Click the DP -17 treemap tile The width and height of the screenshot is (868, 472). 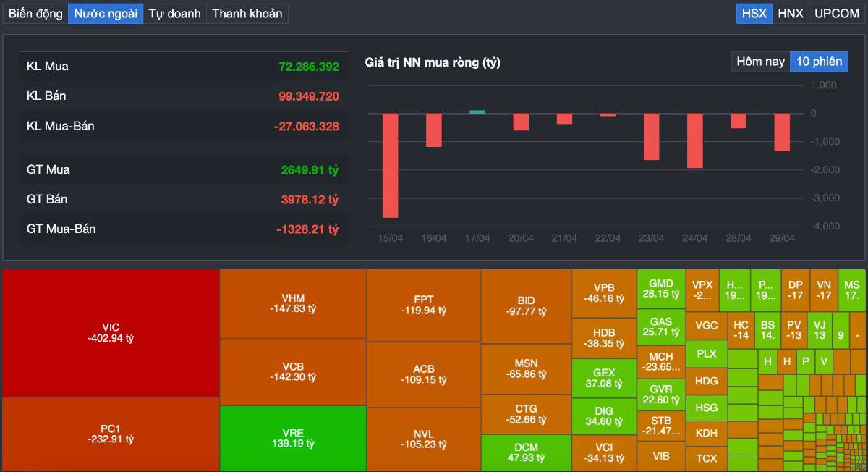pos(796,290)
